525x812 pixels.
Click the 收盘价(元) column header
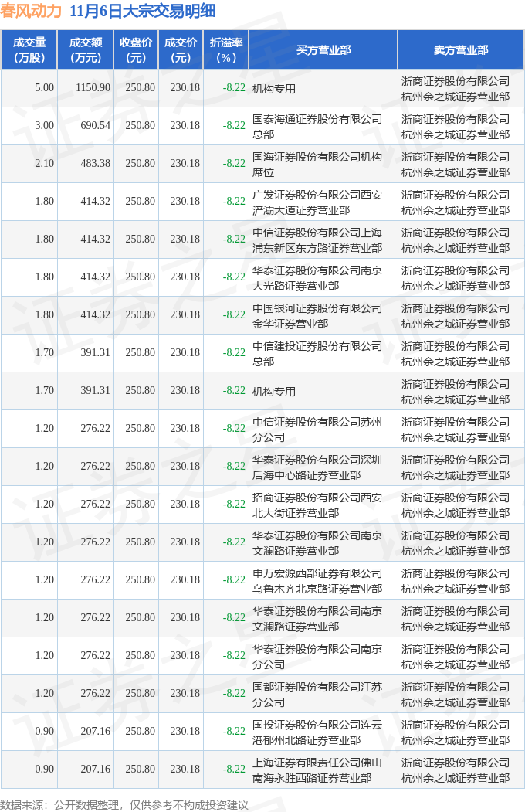[136, 50]
